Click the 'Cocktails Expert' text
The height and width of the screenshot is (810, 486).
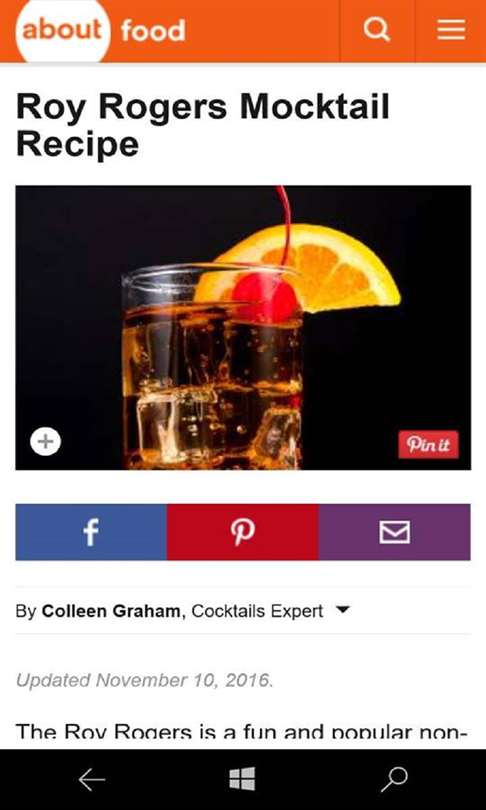pyautogui.click(x=257, y=611)
